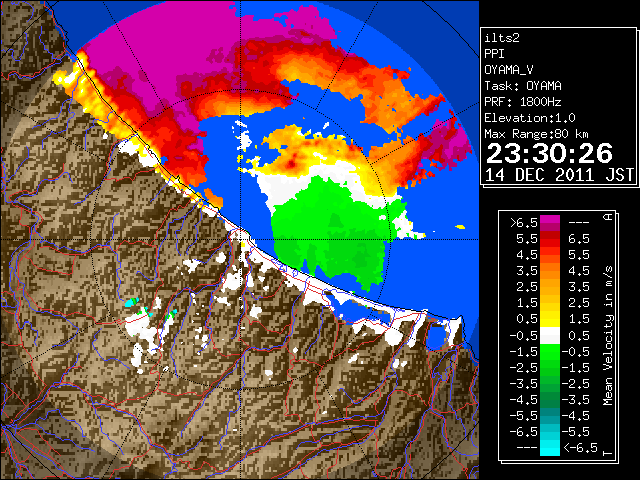Click the 'OYAMA_V' product label

(x=509, y=70)
